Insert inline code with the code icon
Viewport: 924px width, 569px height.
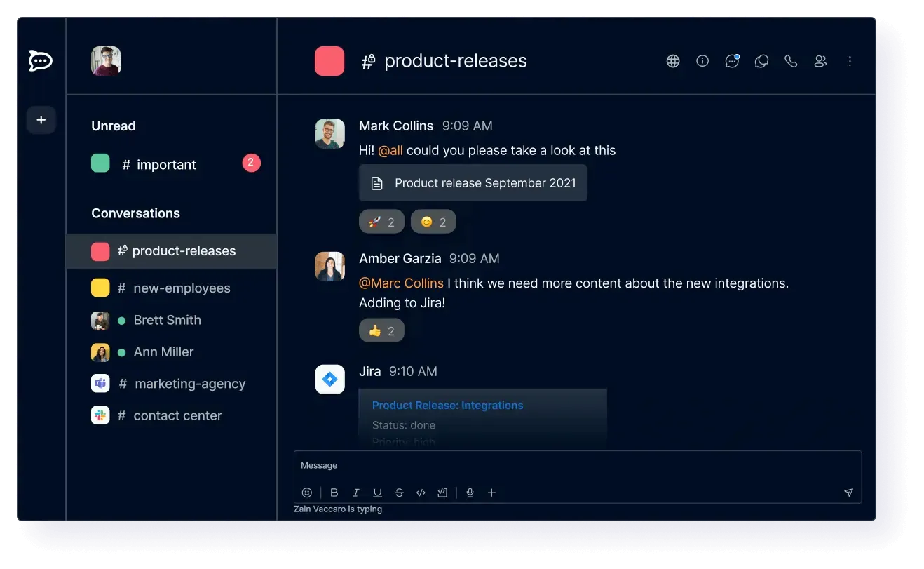421,493
